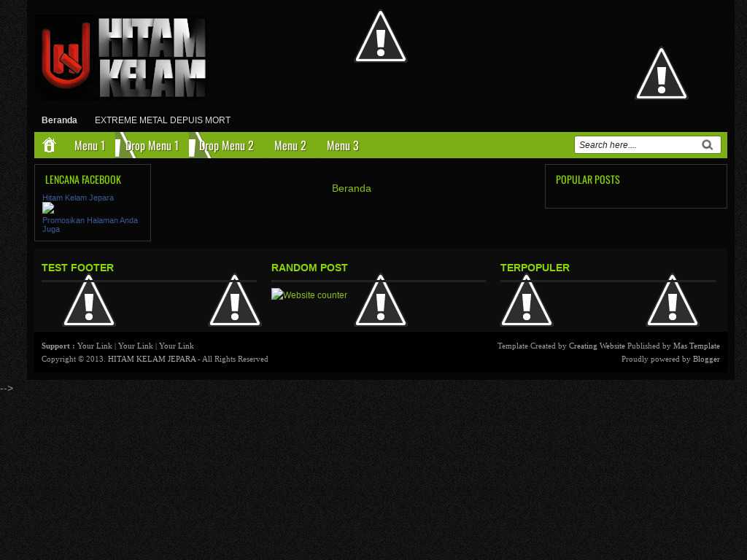
Task: Click the home icon in green menu bar
Action: (49, 145)
